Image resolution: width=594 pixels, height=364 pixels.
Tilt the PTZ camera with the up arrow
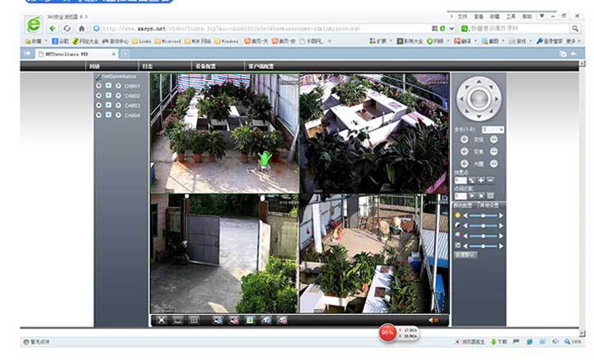point(479,82)
